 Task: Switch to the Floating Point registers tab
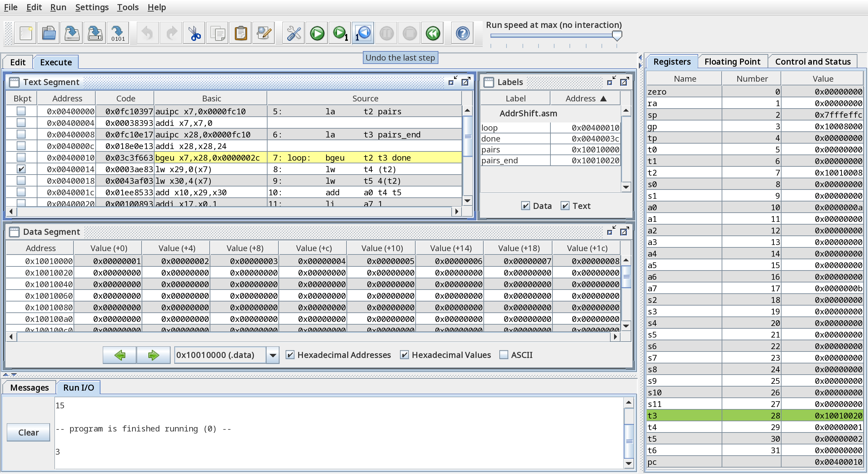[732, 61]
